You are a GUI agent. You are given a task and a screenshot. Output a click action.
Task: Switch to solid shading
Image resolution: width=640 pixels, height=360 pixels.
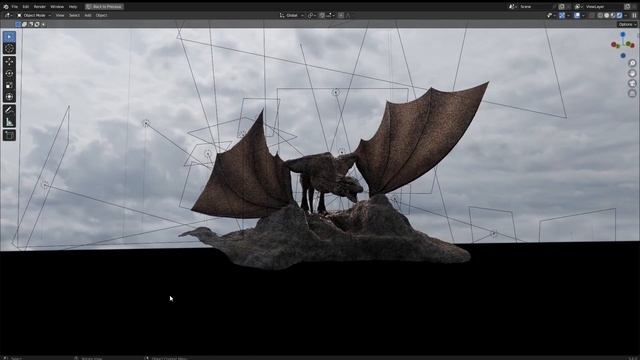coord(607,16)
